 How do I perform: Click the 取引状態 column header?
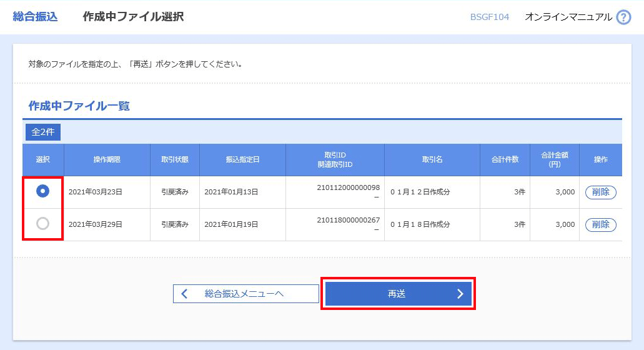tap(175, 160)
